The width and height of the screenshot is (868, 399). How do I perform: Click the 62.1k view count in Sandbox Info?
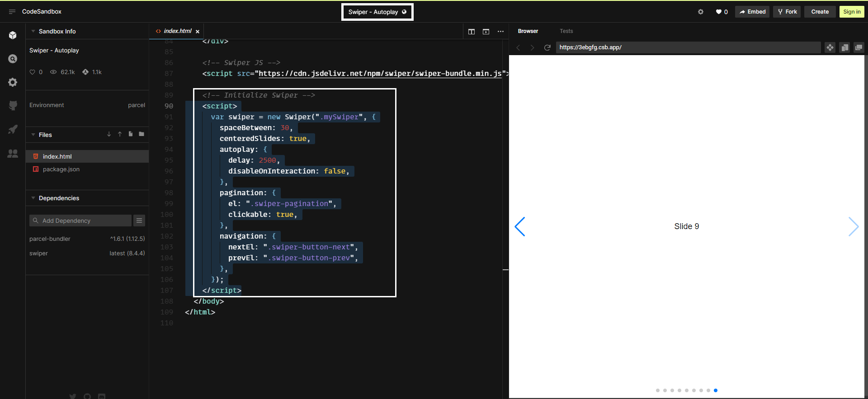click(x=68, y=72)
